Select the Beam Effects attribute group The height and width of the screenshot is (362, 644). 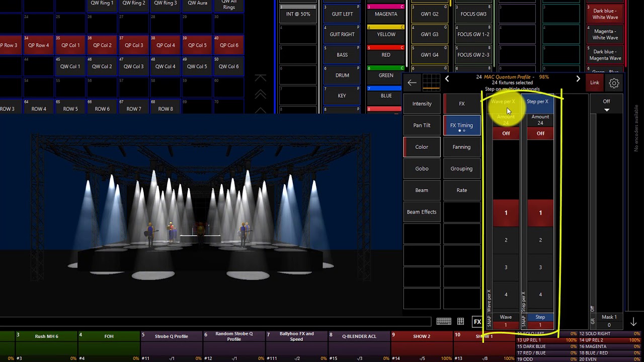tap(422, 212)
